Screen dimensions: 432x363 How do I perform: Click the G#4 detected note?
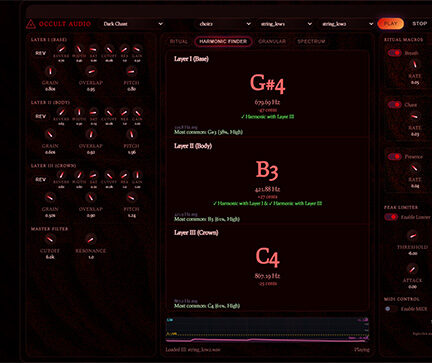point(268,84)
